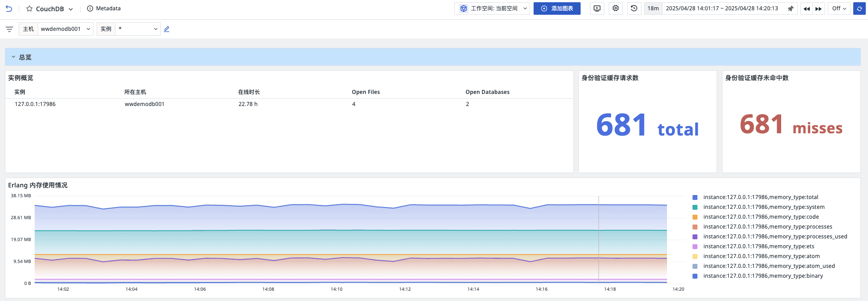
Task: Click the uptime column header
Action: [x=249, y=92]
